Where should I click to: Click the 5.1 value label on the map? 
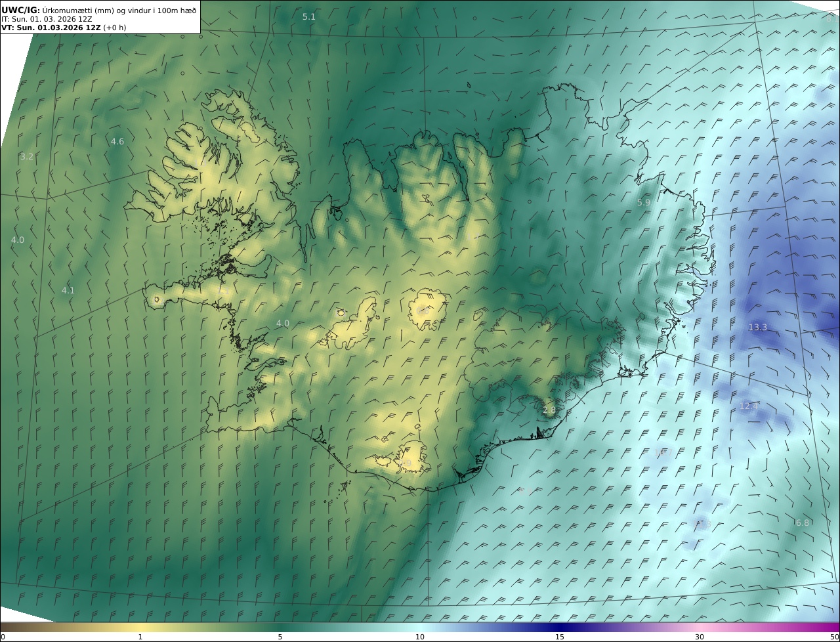point(309,17)
